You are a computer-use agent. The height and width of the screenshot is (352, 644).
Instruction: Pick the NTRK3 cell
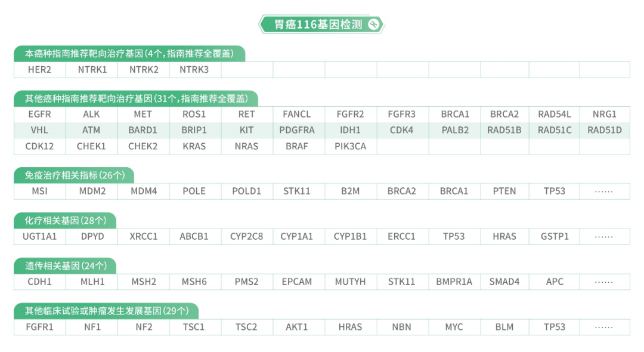click(x=196, y=70)
